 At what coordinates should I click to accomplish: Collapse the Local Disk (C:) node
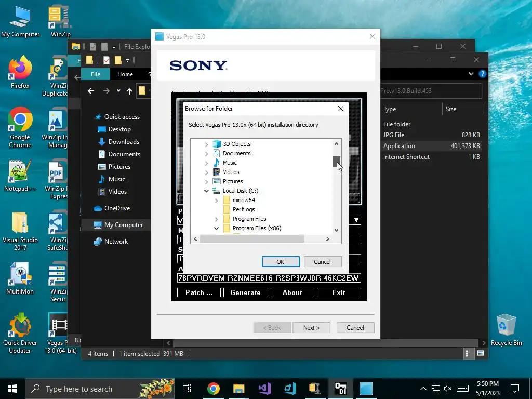point(206,191)
